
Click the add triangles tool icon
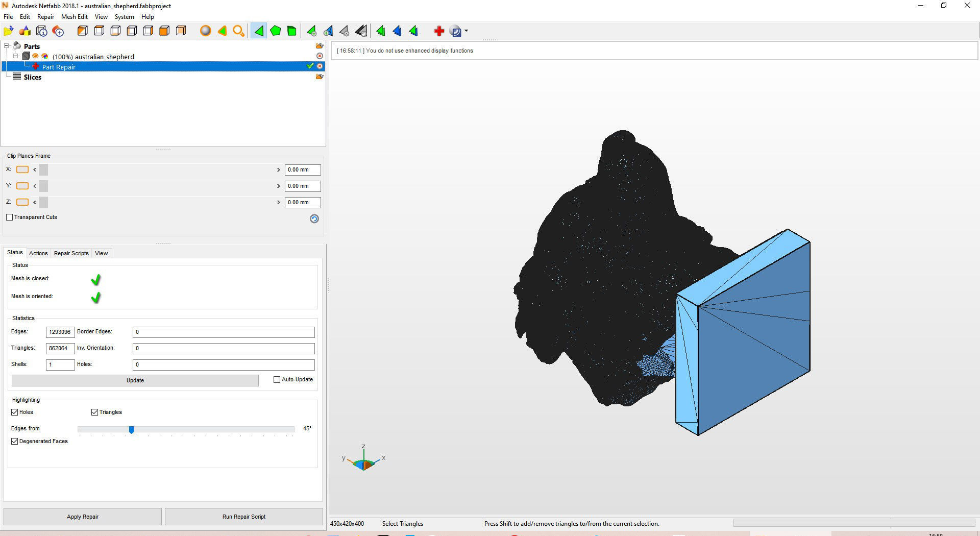311,31
